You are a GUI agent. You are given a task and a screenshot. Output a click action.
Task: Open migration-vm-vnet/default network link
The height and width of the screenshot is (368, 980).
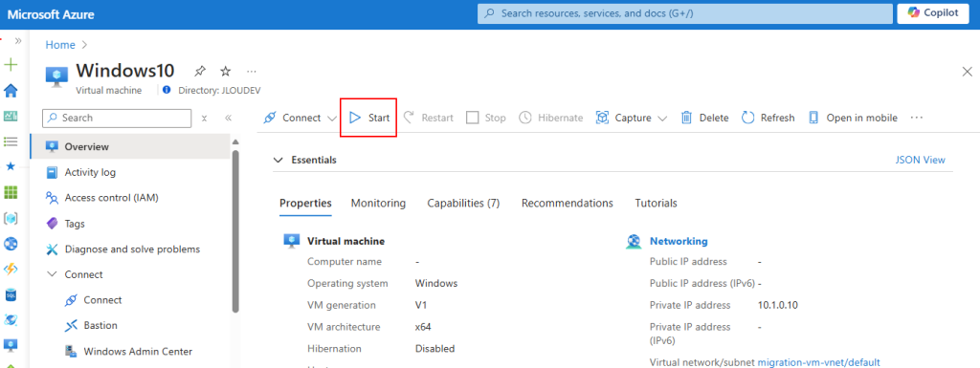[819, 362]
